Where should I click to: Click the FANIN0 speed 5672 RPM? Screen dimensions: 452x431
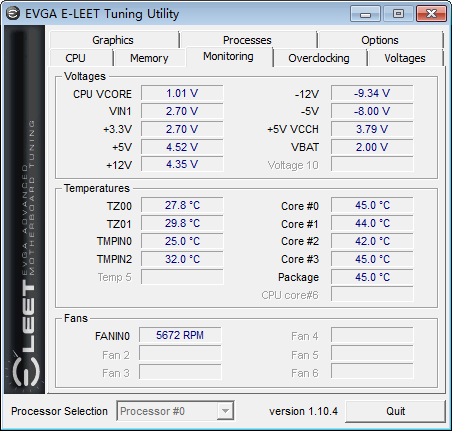pyautogui.click(x=180, y=335)
